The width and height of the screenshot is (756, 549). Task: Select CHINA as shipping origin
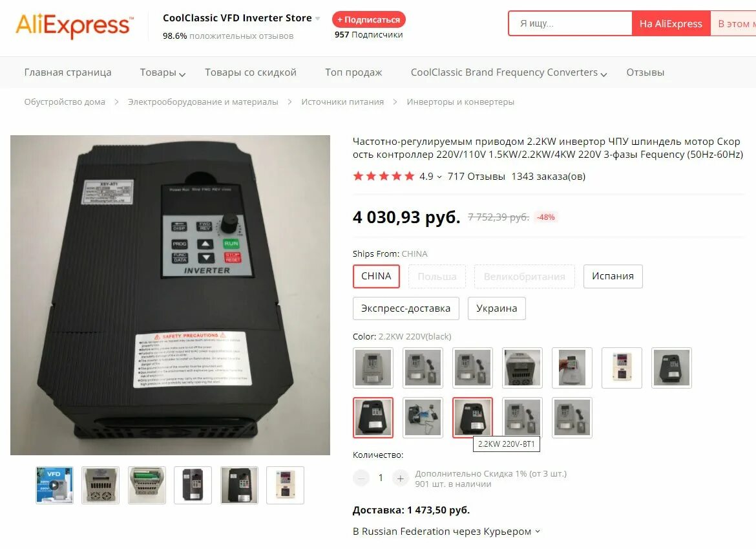click(376, 276)
